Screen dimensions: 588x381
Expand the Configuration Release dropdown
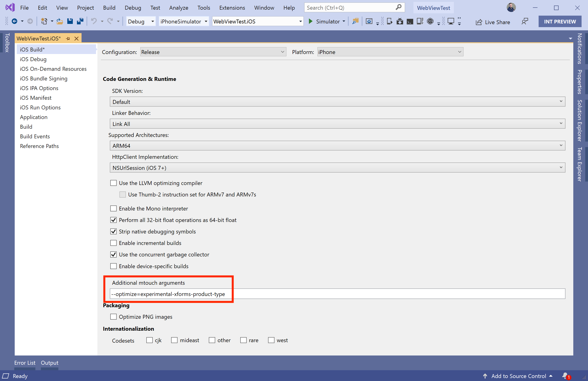(213, 52)
